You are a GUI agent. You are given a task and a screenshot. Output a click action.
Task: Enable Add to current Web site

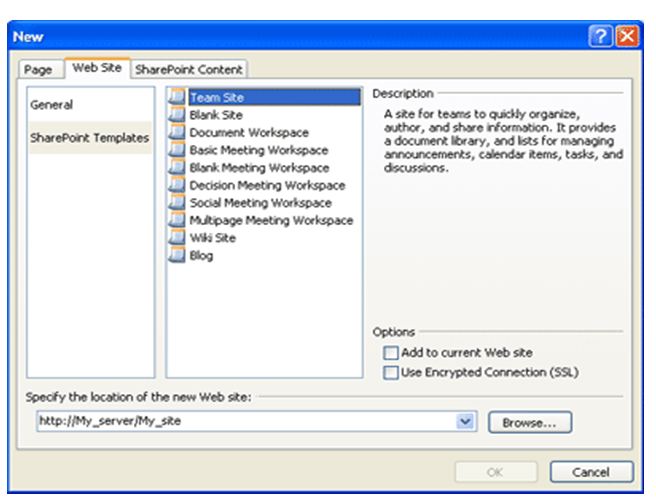coord(390,353)
